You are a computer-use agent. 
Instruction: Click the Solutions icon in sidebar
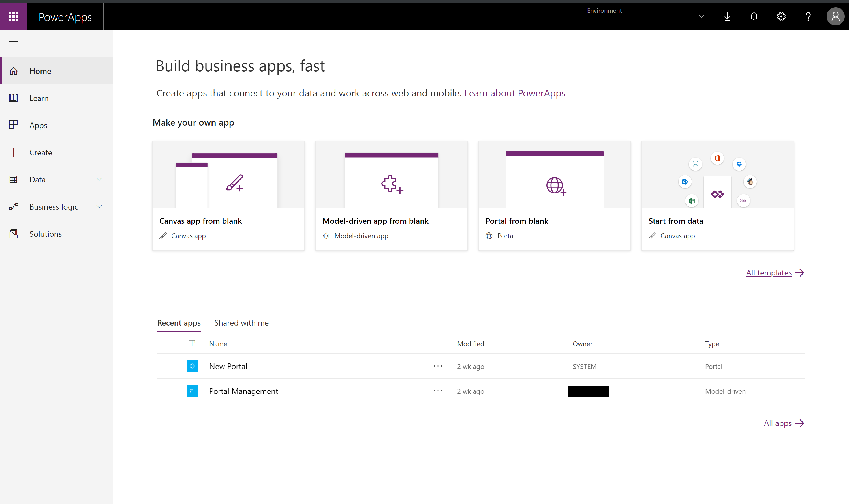coord(14,233)
